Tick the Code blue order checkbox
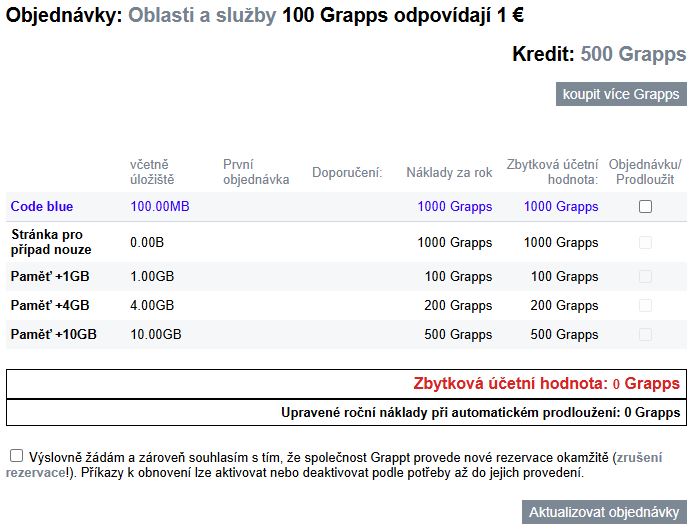The image size is (697, 531). coord(645,207)
